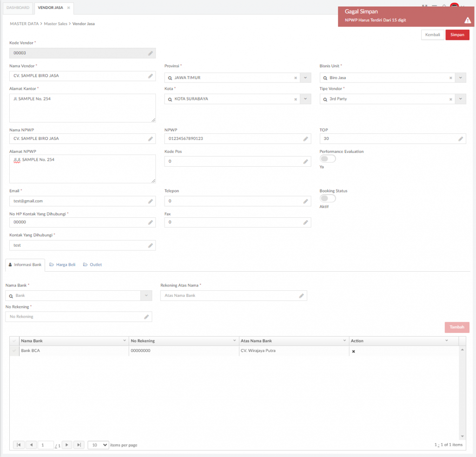Expand the Tipe Vendor dropdown arrow
Viewport: 476px width, 457px height.
pos(461,99)
